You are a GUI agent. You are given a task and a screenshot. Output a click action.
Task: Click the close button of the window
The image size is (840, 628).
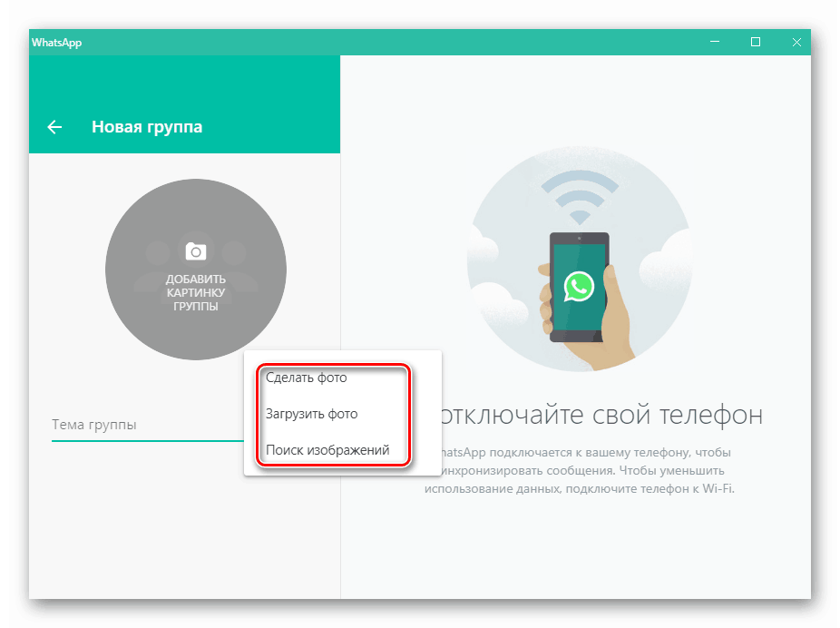coord(796,42)
